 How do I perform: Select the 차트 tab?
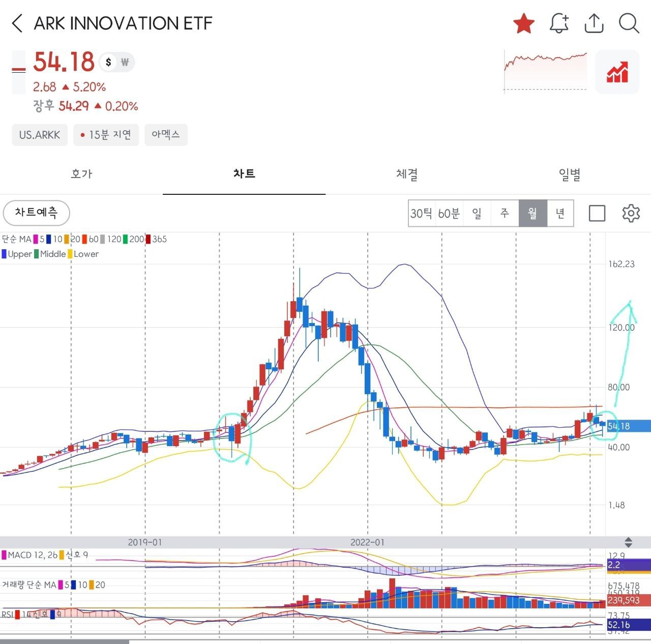244,174
